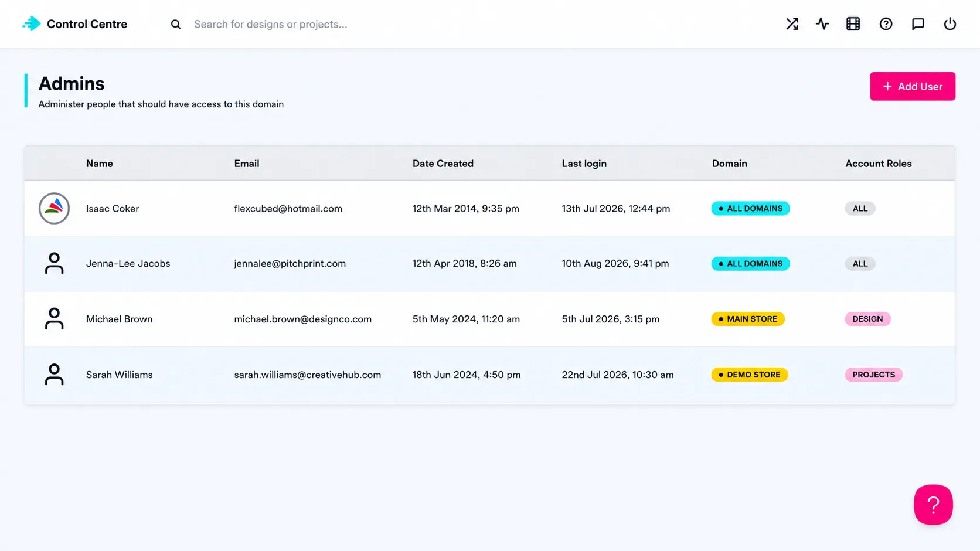Select the Sarah Williams name cell
The width and height of the screenshot is (980, 551).
click(120, 375)
